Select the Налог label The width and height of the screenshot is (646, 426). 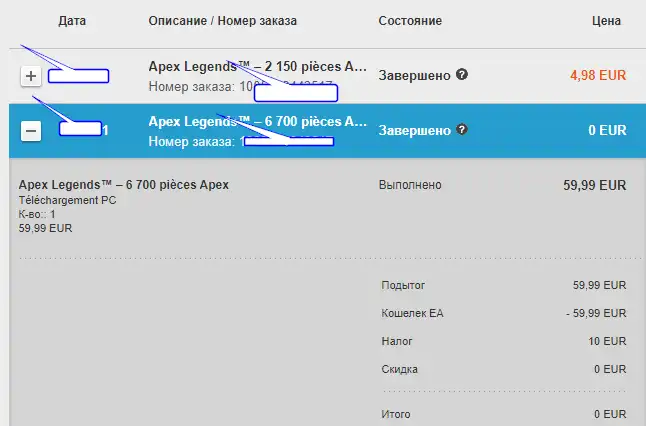point(397,341)
